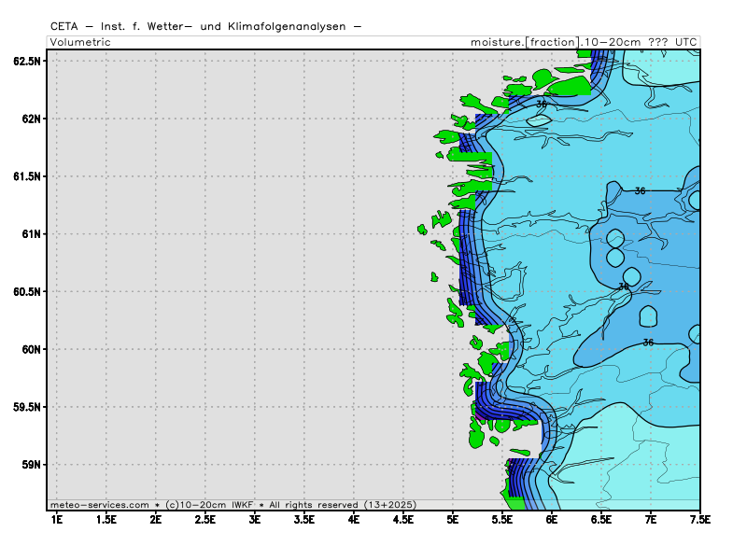The image size is (747, 560).
Task: Click the 36 contour label near 62N
Action: coord(542,105)
